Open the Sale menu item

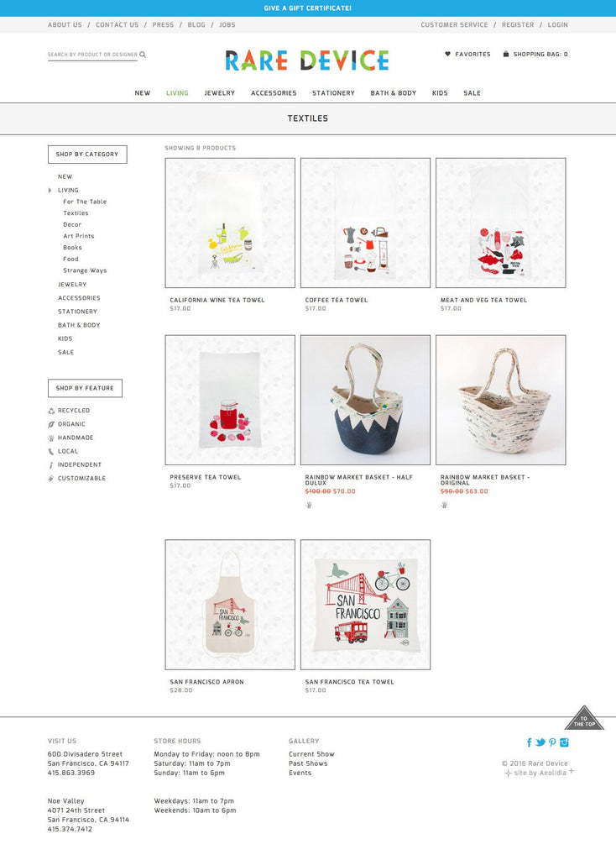click(472, 93)
